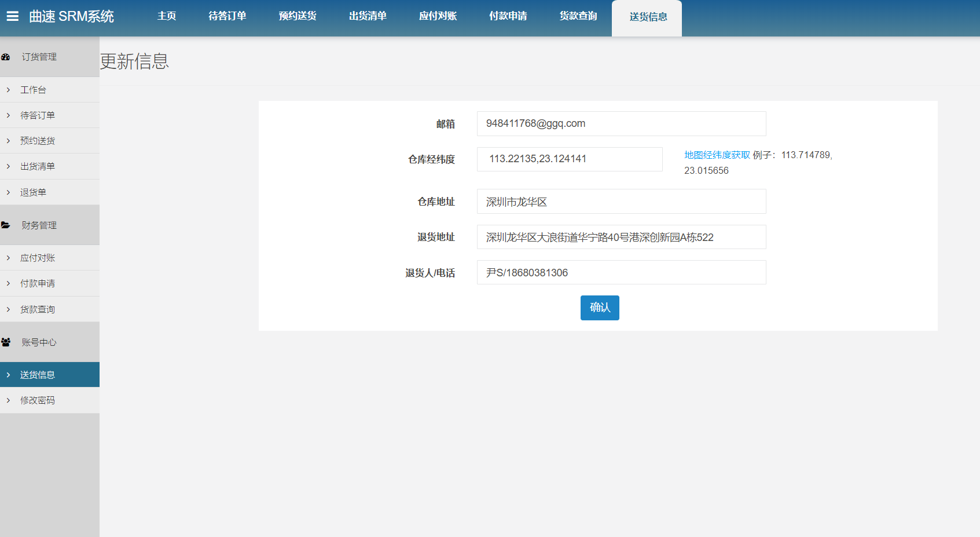Open the 待答订单 top navigation tab

point(227,16)
